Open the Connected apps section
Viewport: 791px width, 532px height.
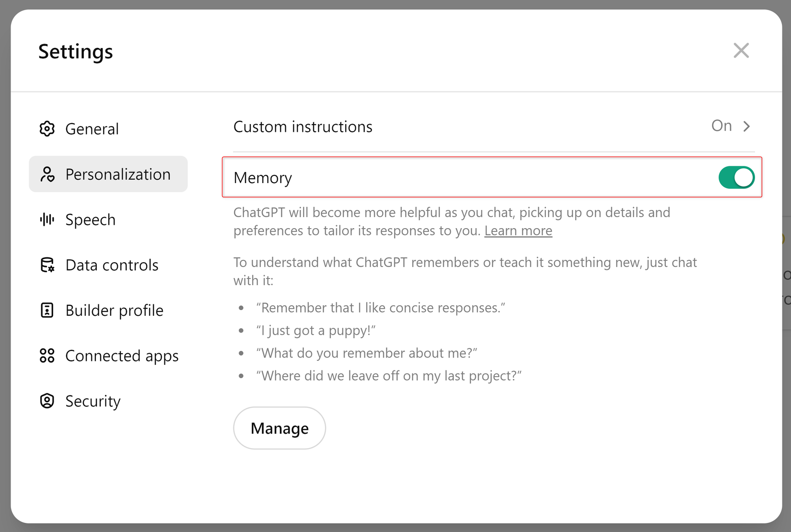122,356
